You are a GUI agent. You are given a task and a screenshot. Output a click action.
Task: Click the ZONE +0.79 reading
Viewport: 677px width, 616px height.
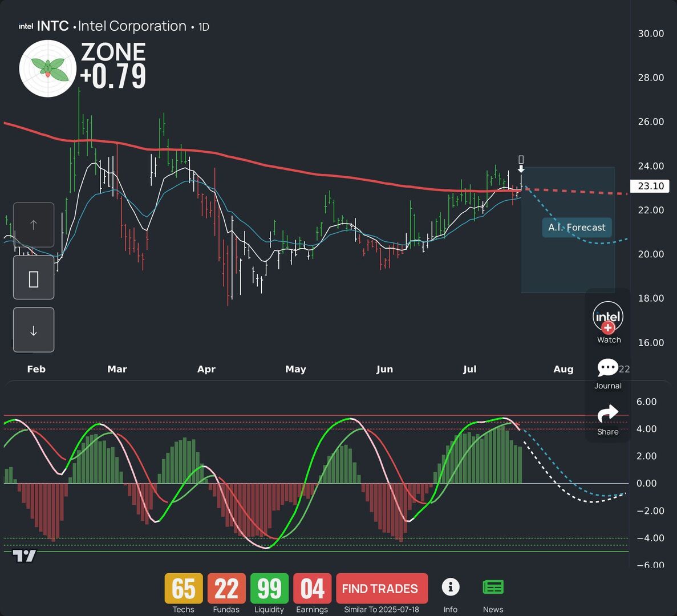(113, 66)
